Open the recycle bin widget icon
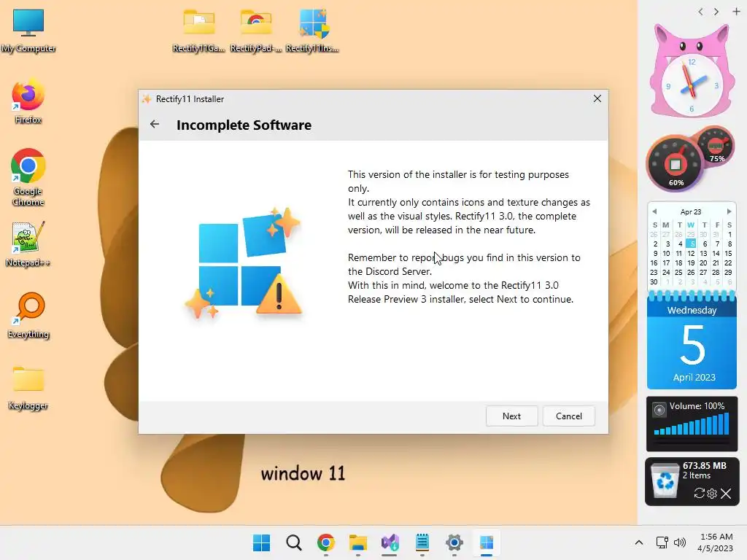Image resolution: width=747 pixels, height=560 pixels. point(665,481)
